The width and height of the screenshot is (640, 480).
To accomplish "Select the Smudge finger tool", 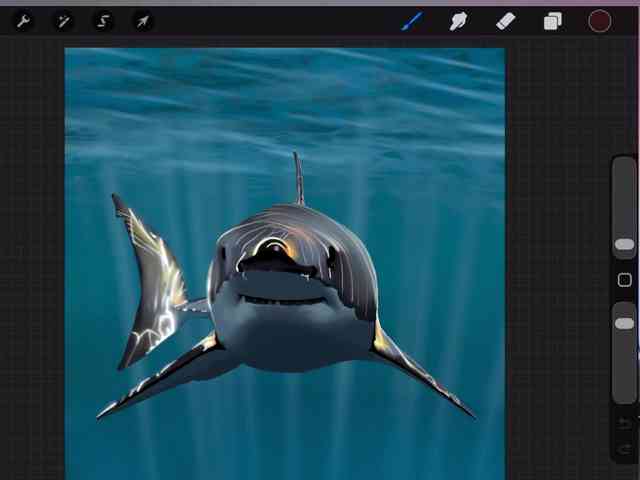I will (x=458, y=21).
